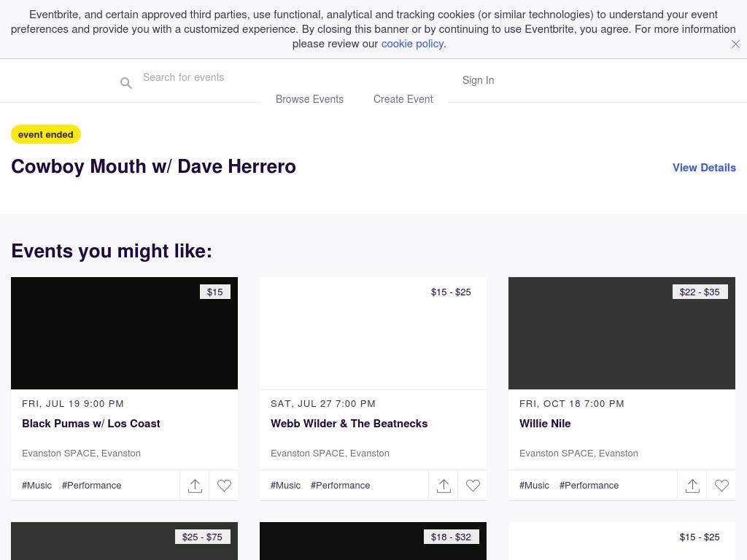
Task: Click the search magnifier icon
Action: click(126, 83)
